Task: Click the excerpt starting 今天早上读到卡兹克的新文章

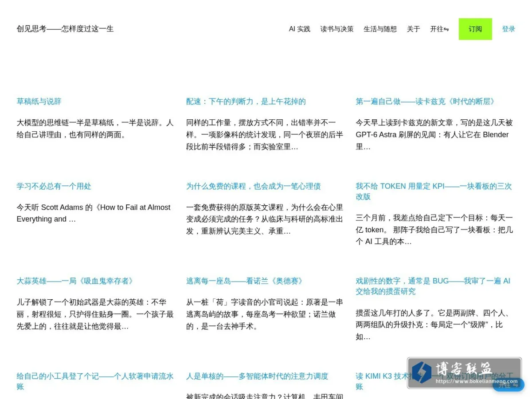Action: tap(434, 135)
